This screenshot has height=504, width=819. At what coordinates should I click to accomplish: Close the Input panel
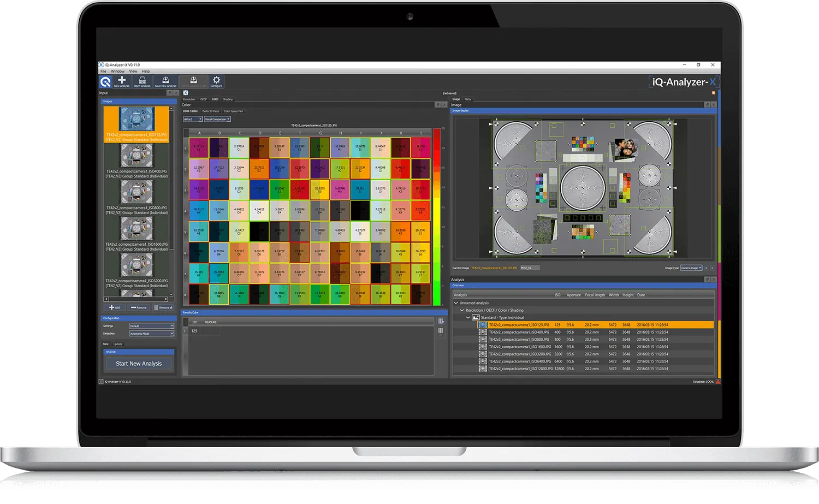176,93
